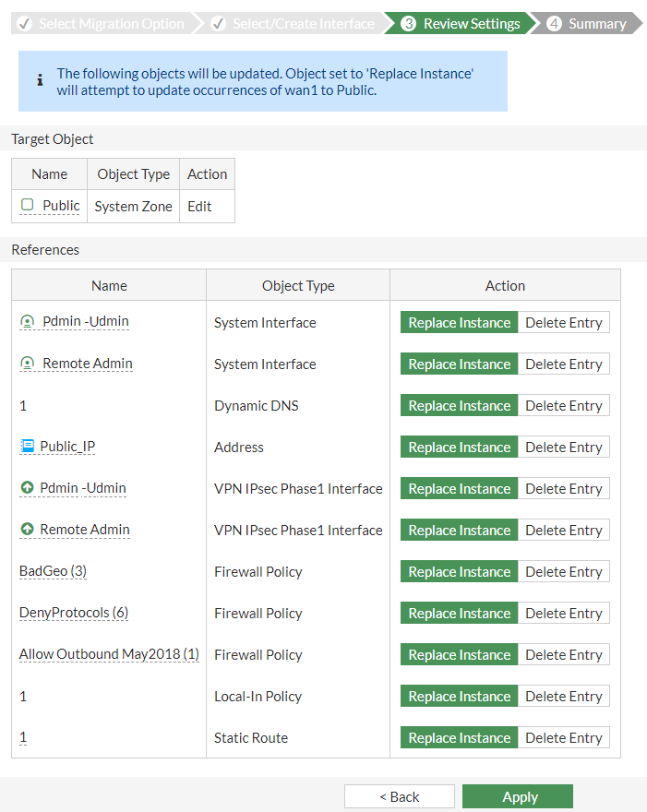Viewport: 647px width, 812px height.
Task: Click the Remote Admin VPN IPsec tunnel icon
Action: pos(27,529)
